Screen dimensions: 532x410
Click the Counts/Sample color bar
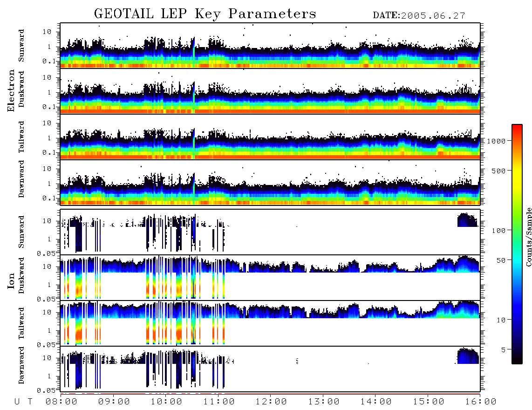tap(517, 244)
